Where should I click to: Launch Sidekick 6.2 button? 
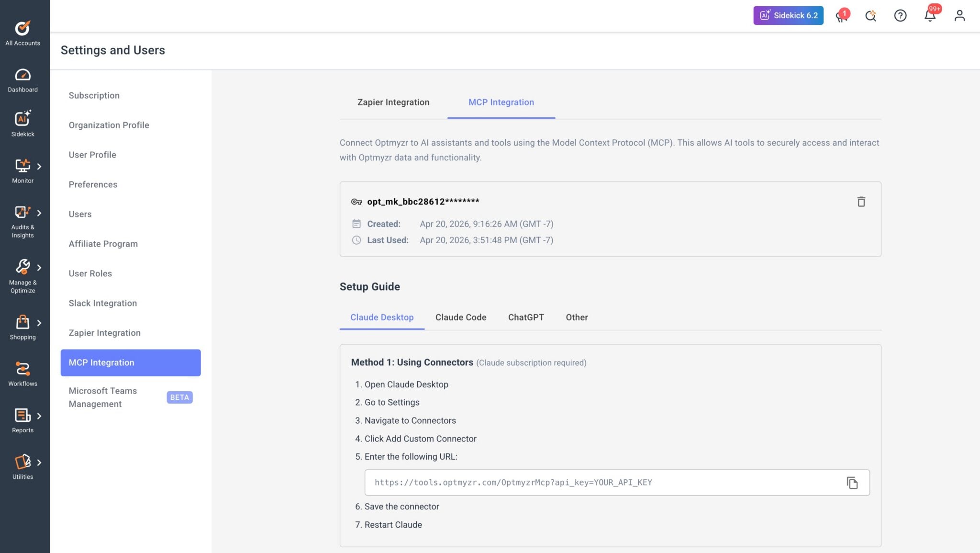[x=788, y=15]
